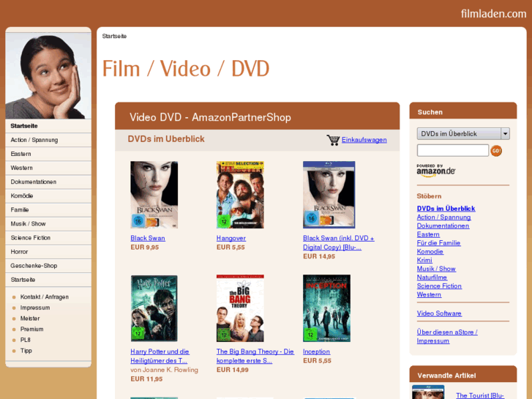Viewport: 532px width, 399px height.
Task: Select Western in left menu
Action: pos(48,168)
